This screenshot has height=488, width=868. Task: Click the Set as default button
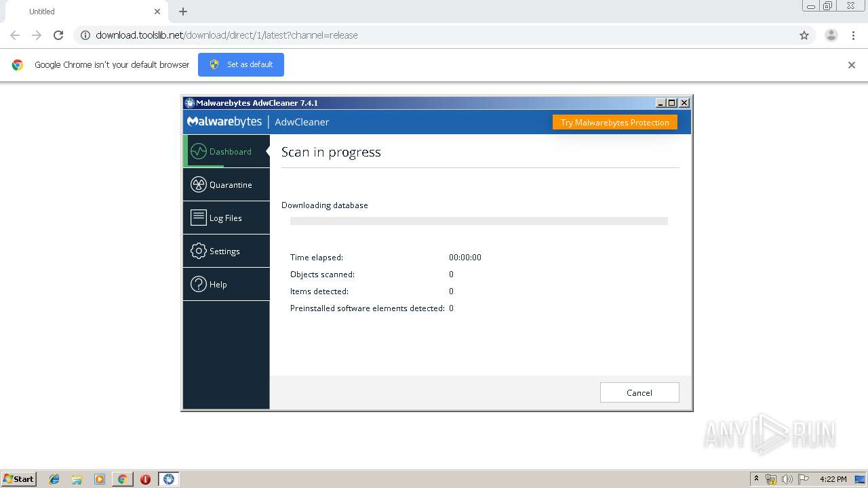(241, 64)
